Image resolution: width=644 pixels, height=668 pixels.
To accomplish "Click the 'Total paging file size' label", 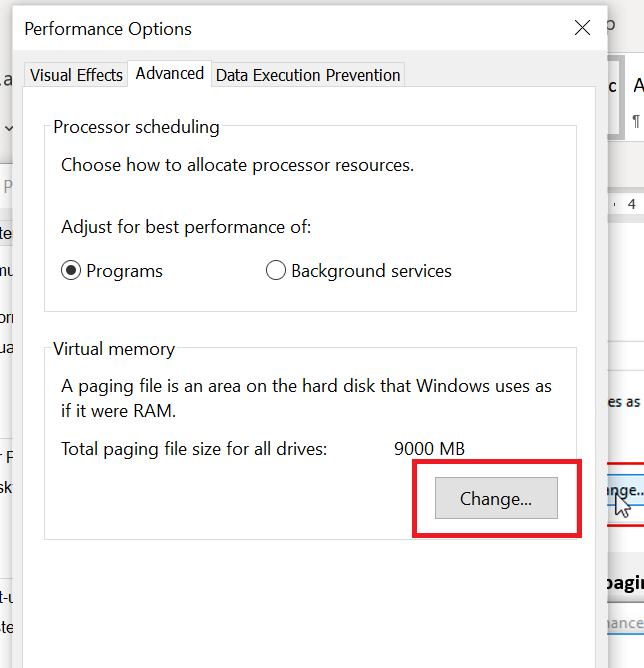I will coord(194,449).
